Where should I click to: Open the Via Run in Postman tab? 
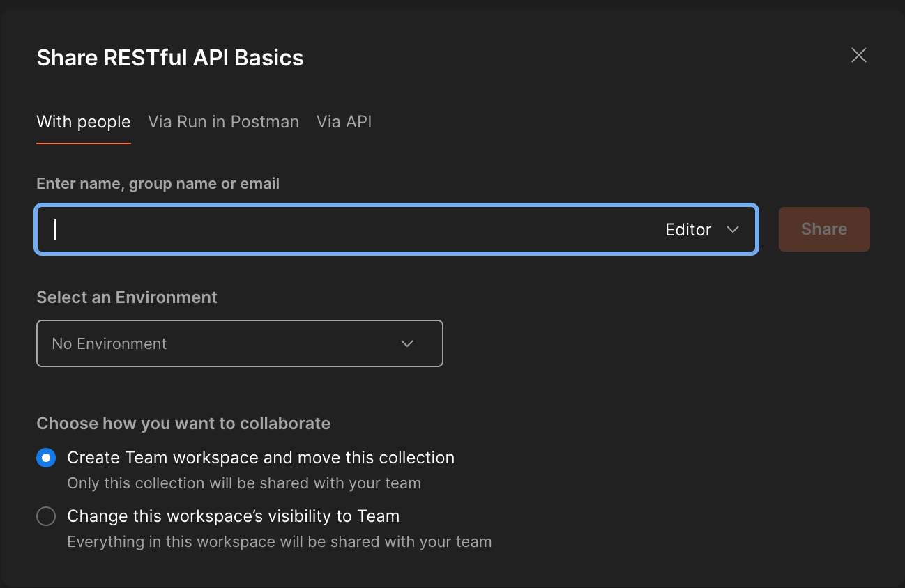pyautogui.click(x=223, y=122)
